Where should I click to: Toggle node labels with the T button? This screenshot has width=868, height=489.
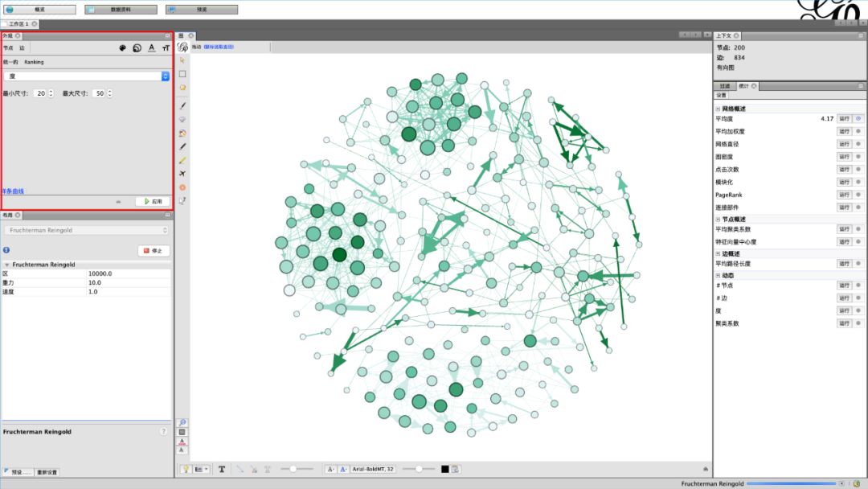click(222, 469)
